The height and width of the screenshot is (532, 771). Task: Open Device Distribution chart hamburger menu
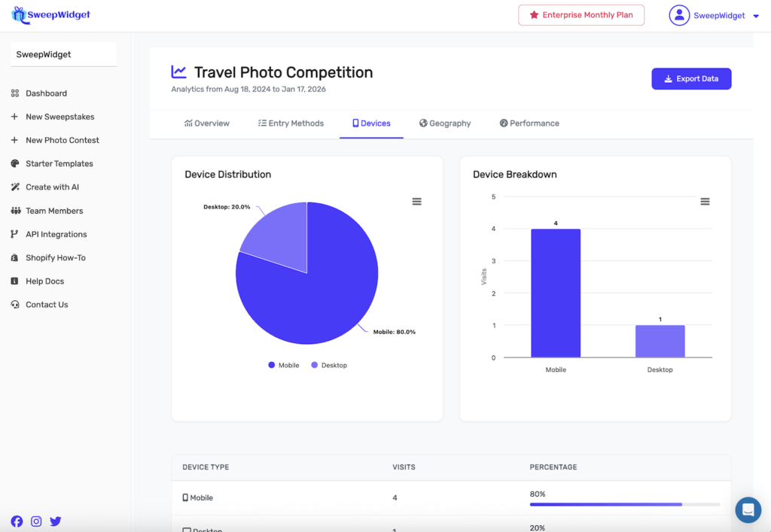(x=416, y=202)
